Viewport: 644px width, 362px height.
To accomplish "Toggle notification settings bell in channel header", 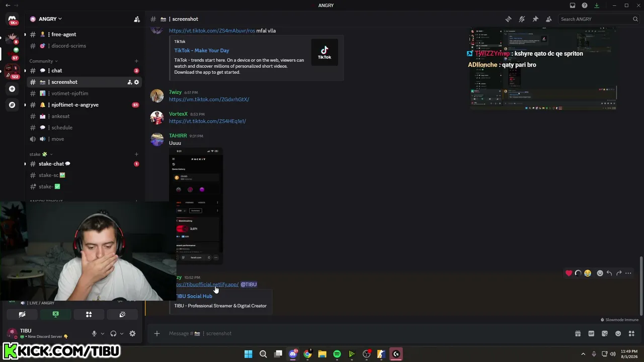I will [522, 19].
